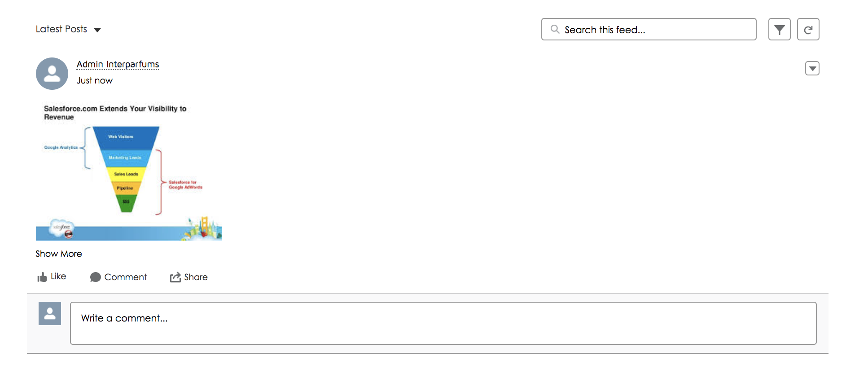Expand post with Show More
The width and height of the screenshot is (868, 370).
point(59,254)
